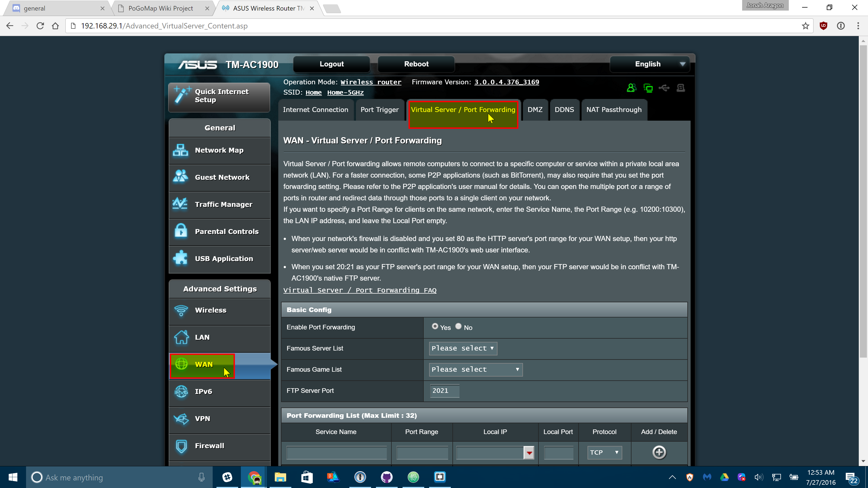The width and height of the screenshot is (868, 488).
Task: Expand the Famous Game List dropdown
Action: tap(476, 370)
